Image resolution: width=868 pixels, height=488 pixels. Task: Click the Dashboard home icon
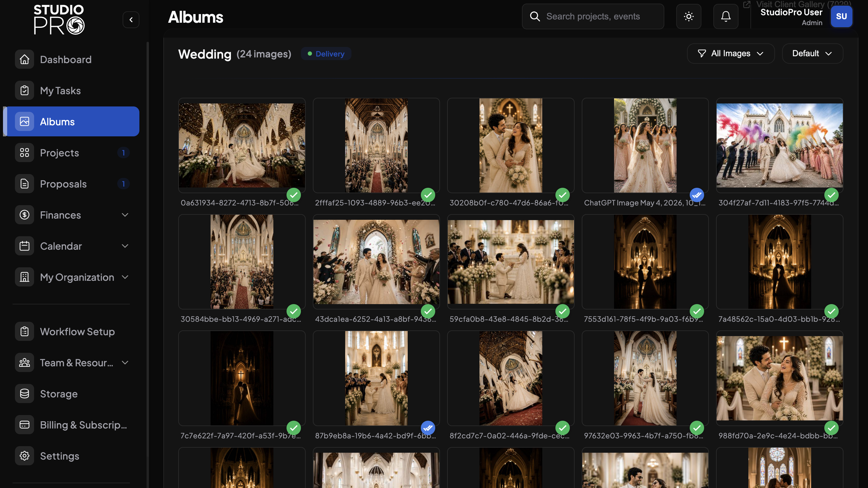[24, 59]
